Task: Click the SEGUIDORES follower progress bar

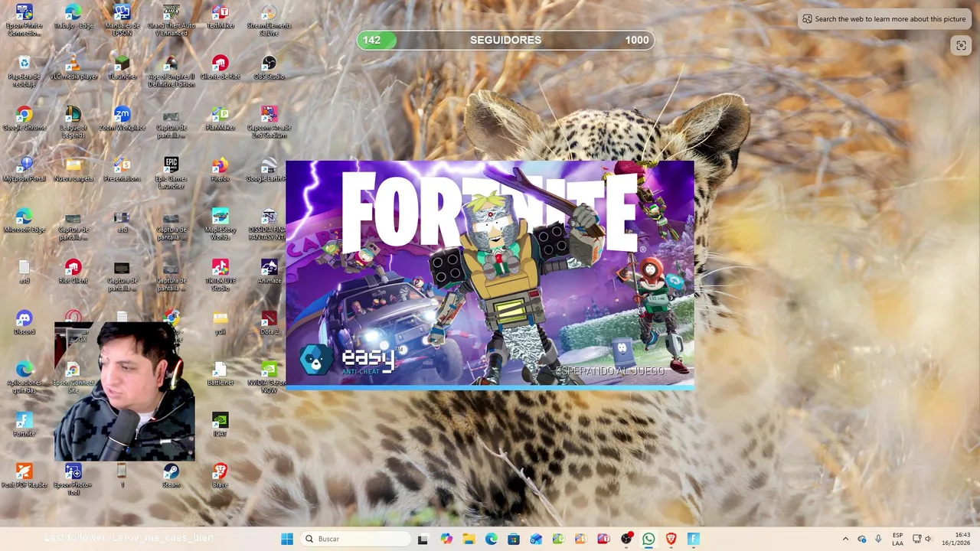Action: 505,40
